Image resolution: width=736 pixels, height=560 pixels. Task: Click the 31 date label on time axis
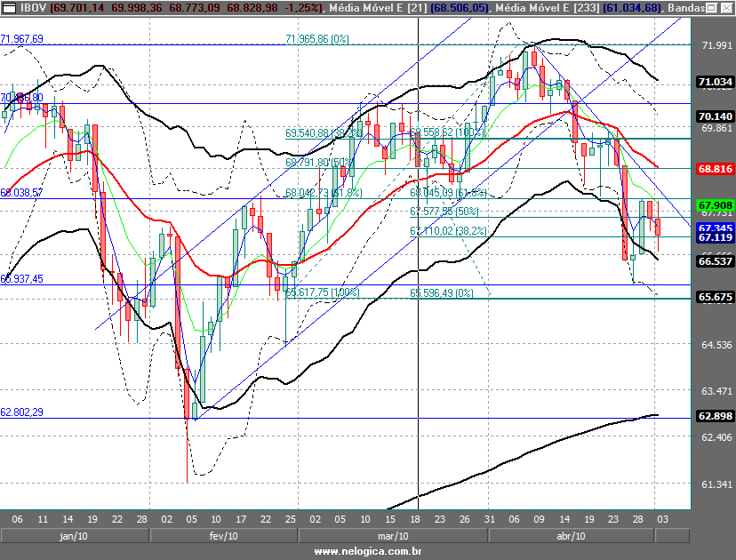[x=490, y=519]
